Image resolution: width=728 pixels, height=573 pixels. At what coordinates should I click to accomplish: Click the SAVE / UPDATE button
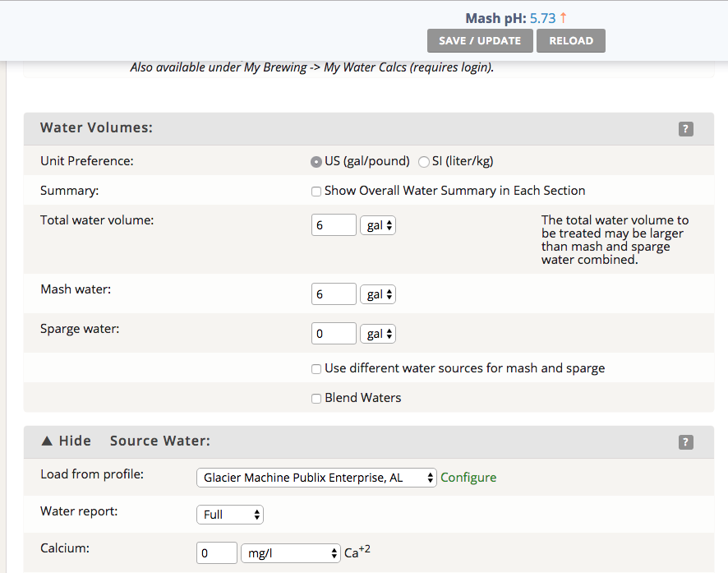click(x=480, y=41)
